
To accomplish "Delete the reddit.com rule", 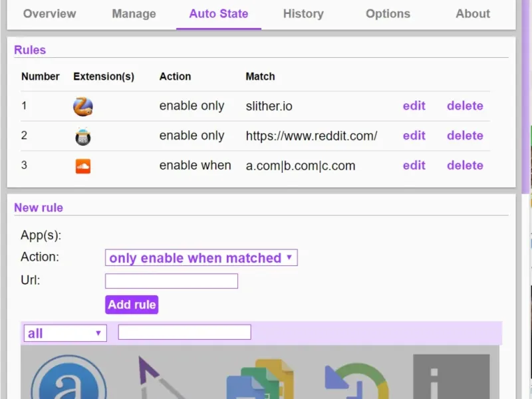I will 465,136.
